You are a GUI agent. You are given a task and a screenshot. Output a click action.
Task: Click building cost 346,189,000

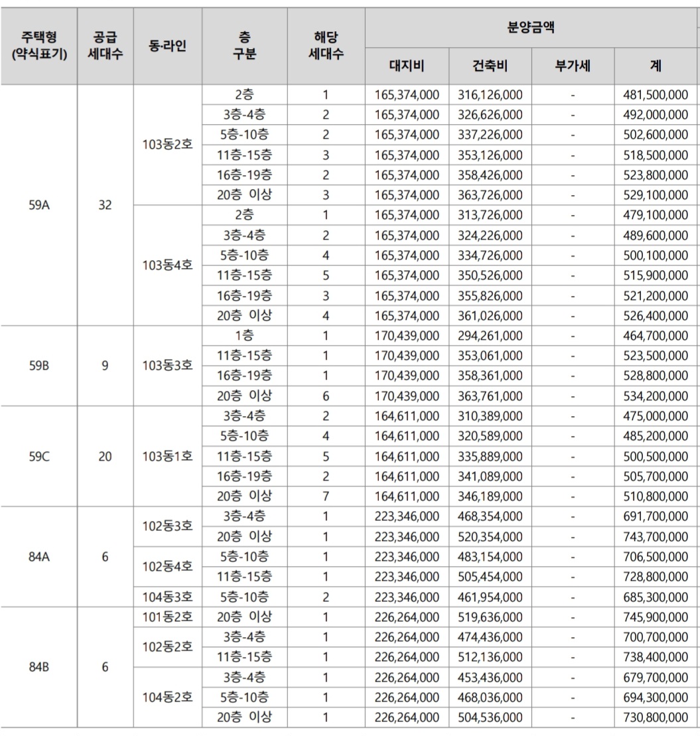pos(490,496)
